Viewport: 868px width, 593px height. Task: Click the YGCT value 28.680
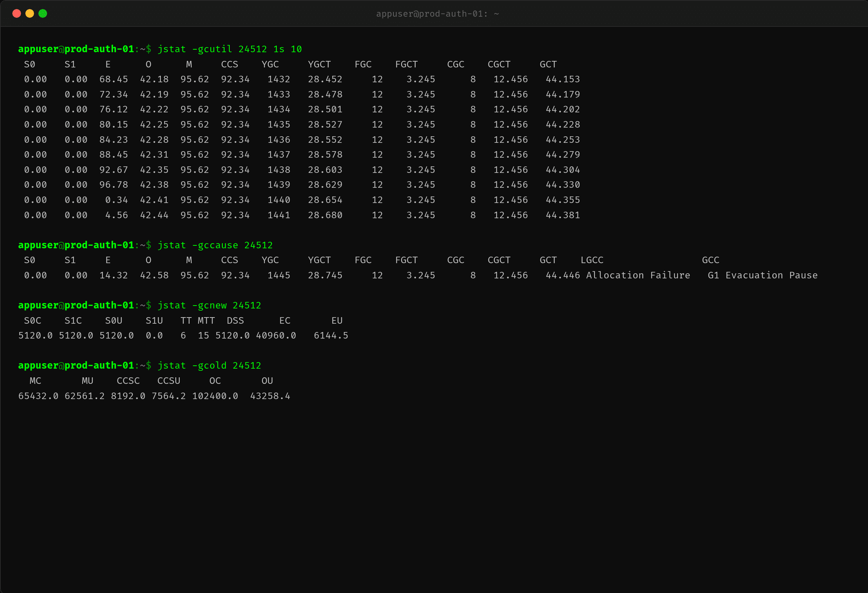pos(325,215)
